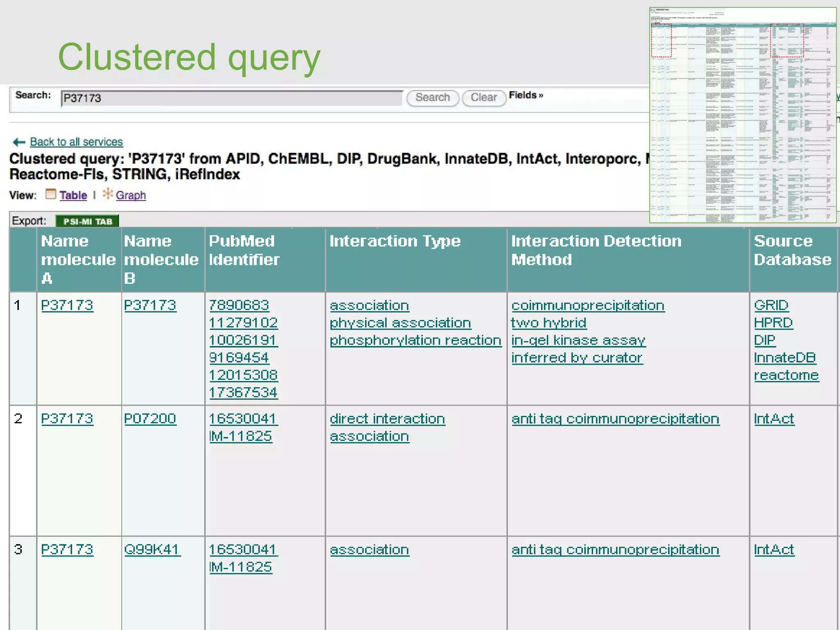The image size is (840, 630).
Task: Click the in-gel kinase assay method
Action: pyautogui.click(x=578, y=340)
